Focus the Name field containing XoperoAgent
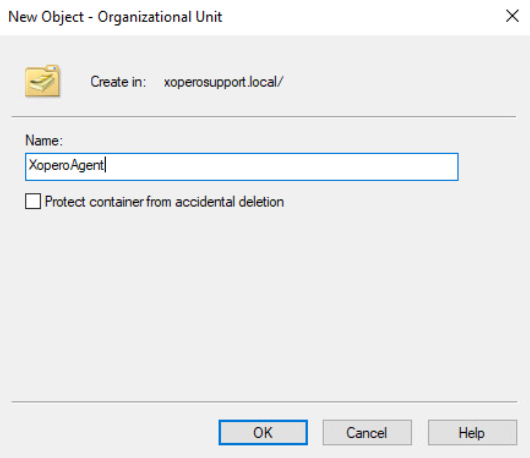The width and height of the screenshot is (530, 458). point(242,167)
